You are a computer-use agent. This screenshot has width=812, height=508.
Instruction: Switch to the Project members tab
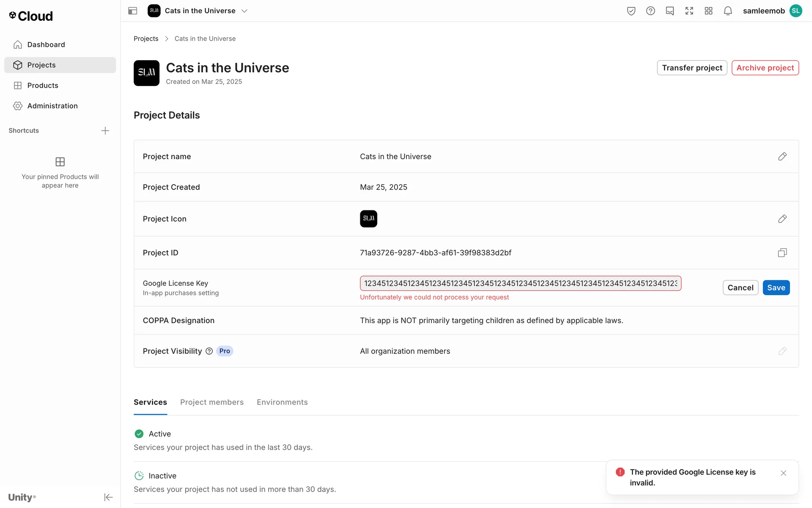click(212, 402)
